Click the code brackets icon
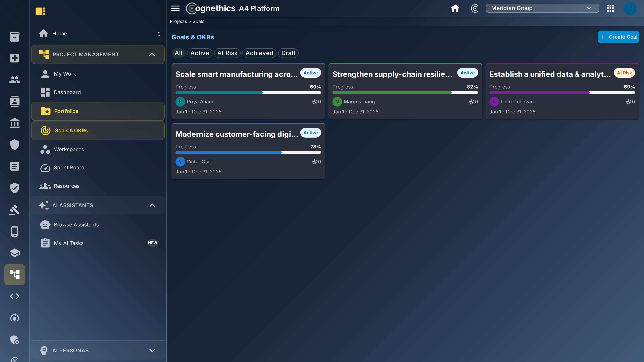The width and height of the screenshot is (644, 362). point(14,296)
